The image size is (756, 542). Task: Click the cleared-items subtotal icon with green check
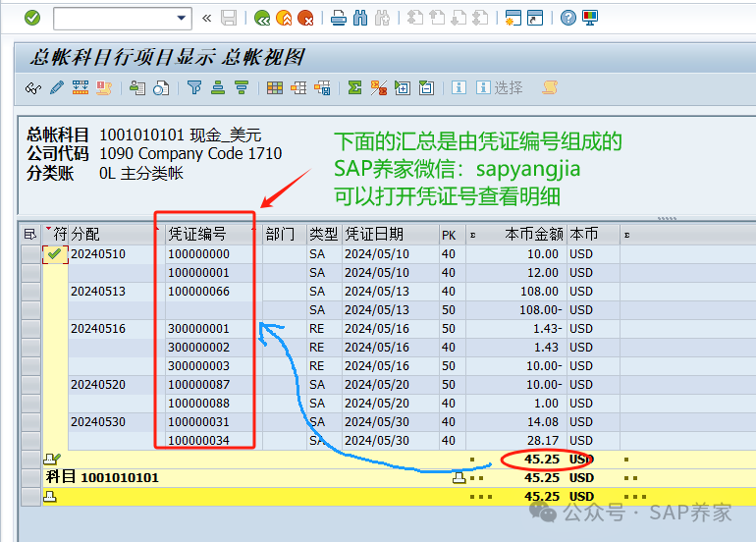52,460
